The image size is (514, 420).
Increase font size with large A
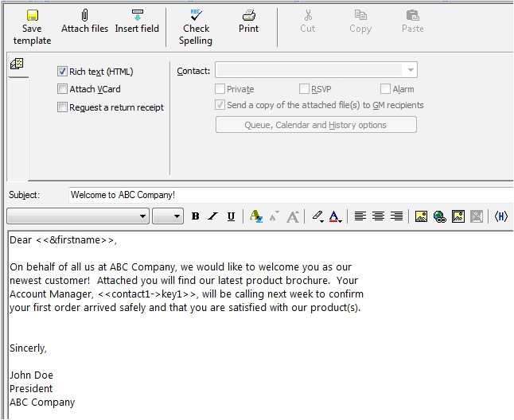click(x=293, y=216)
